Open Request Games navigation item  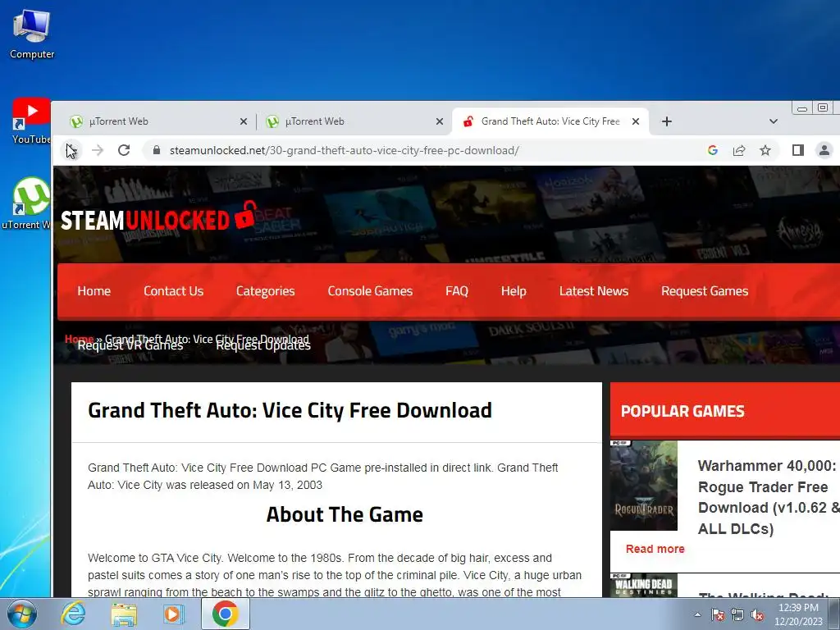tap(705, 291)
